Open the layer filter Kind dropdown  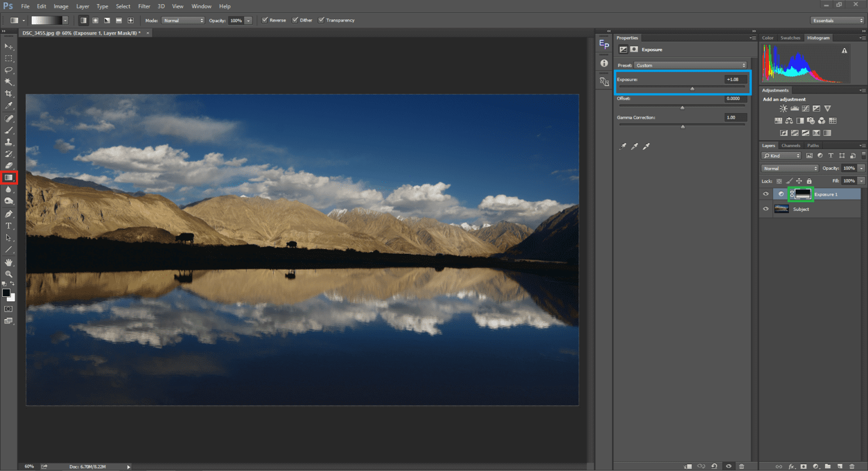pos(782,155)
